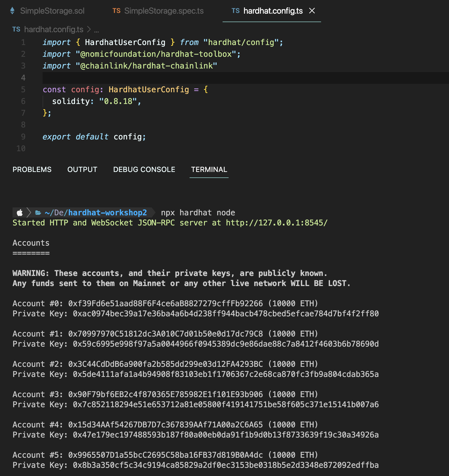Screen dimensions: 449x476
Task: Click 'export default config;' on line 9
Action: [94, 137]
